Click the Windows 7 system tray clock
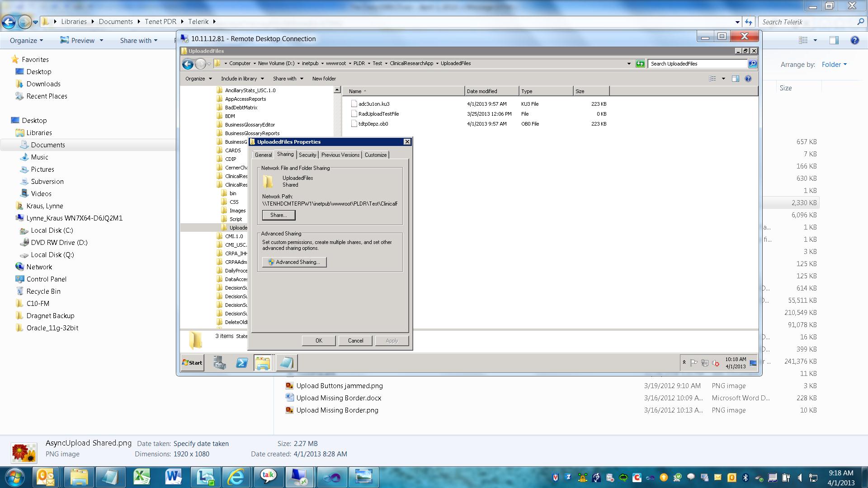 point(841,478)
